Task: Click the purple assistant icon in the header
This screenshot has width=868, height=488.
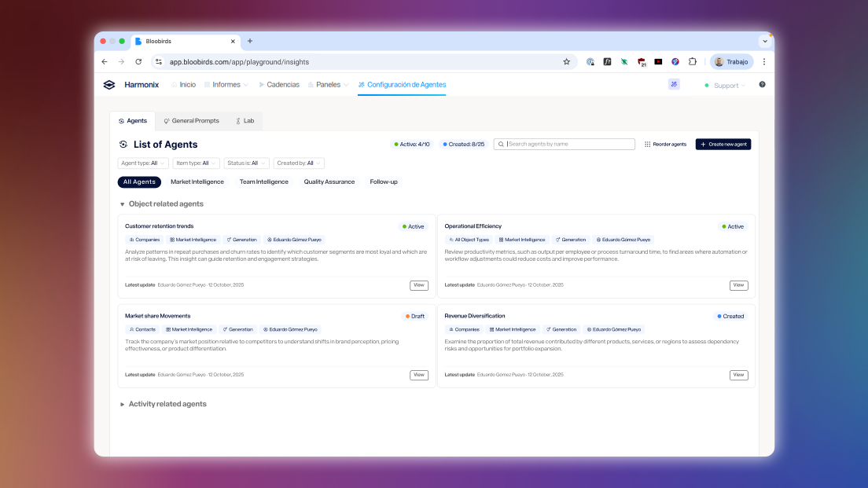Action: [x=674, y=84]
